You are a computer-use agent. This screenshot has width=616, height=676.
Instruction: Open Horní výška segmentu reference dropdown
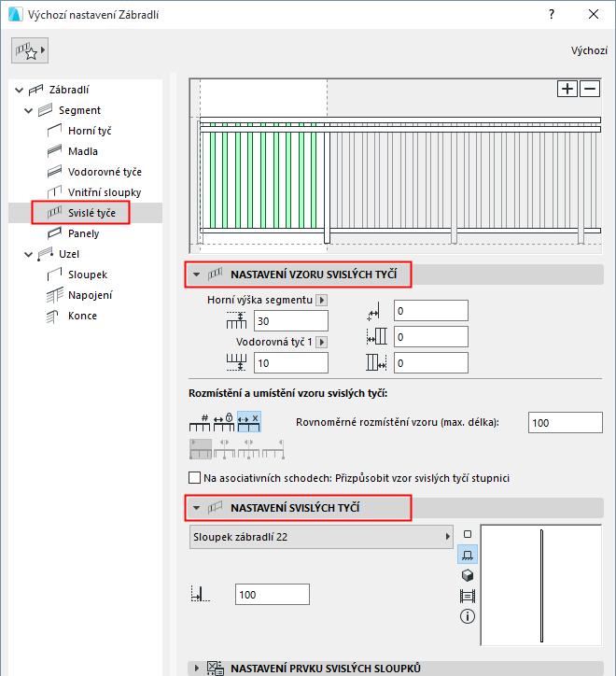(x=322, y=300)
